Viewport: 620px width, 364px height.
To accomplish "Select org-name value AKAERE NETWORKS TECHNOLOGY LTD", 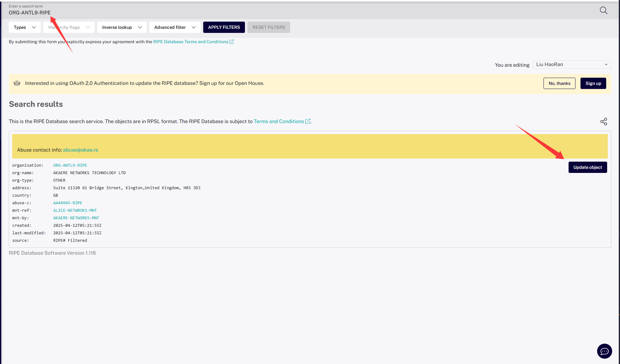I will (x=89, y=173).
